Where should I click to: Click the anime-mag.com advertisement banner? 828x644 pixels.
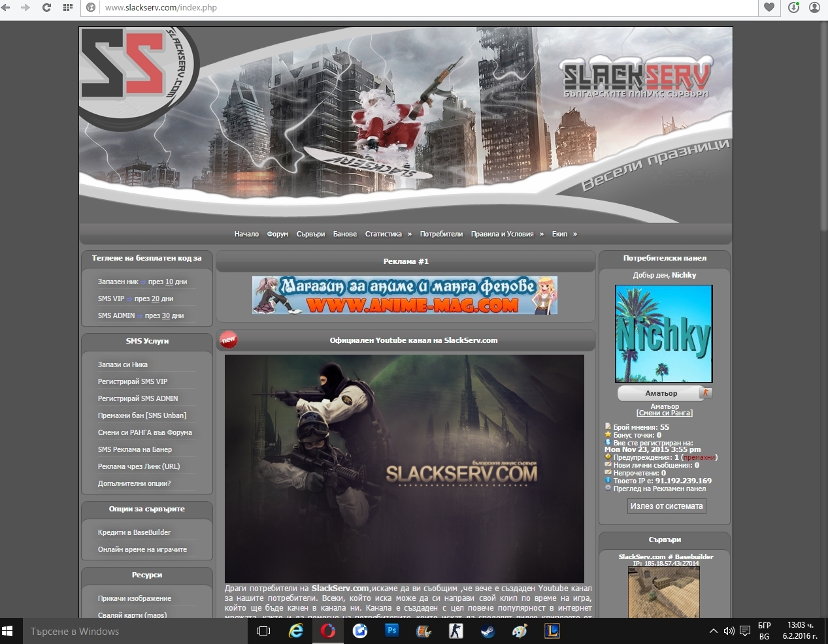405,295
